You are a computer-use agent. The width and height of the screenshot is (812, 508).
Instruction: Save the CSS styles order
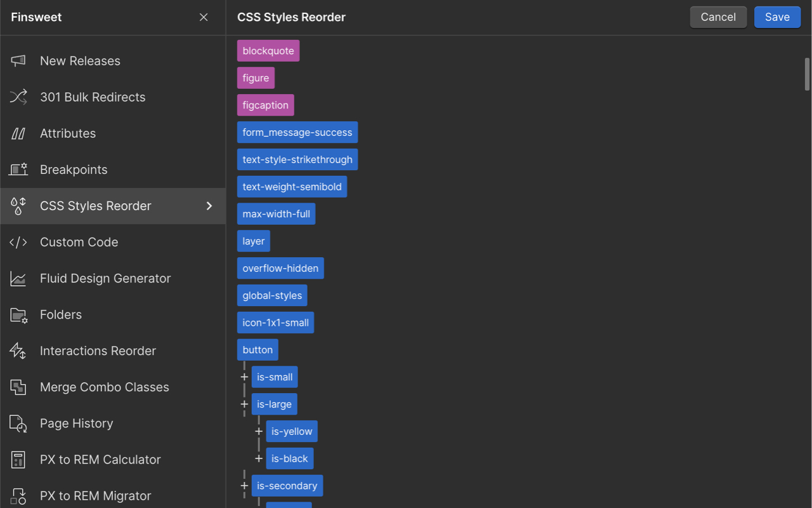tap(777, 17)
